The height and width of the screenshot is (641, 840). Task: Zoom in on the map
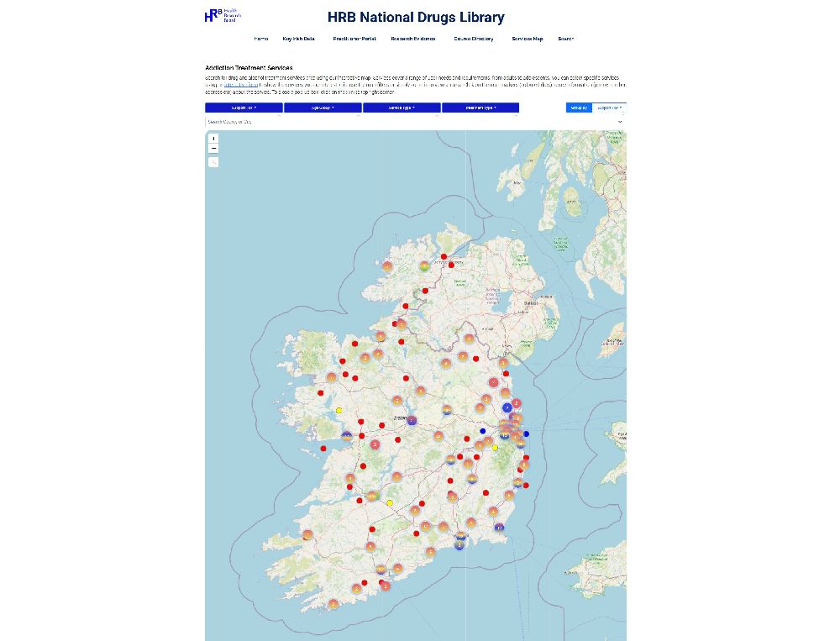click(x=213, y=139)
